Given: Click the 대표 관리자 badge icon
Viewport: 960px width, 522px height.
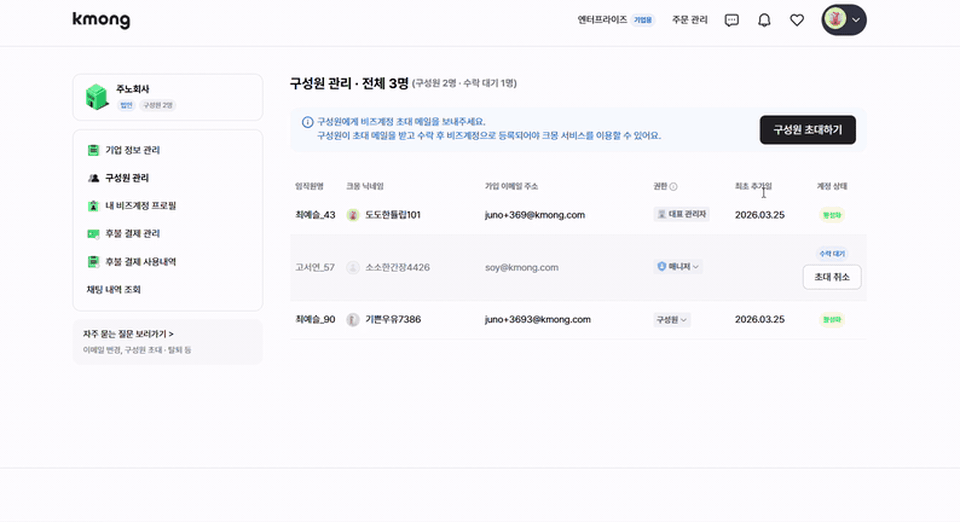Looking at the screenshot, I should click(661, 214).
